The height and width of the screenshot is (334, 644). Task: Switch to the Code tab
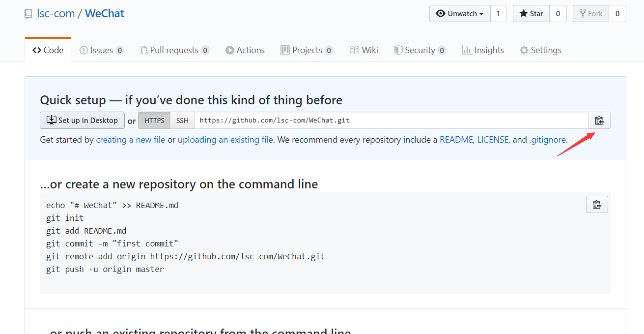coord(48,50)
